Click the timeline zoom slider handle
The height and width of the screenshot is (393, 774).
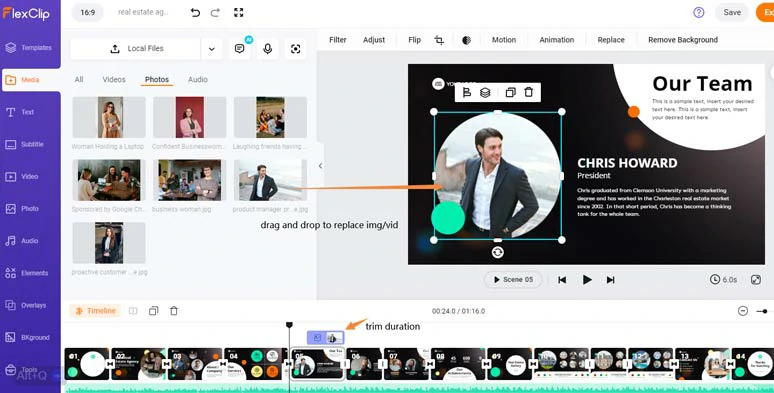coord(765,311)
